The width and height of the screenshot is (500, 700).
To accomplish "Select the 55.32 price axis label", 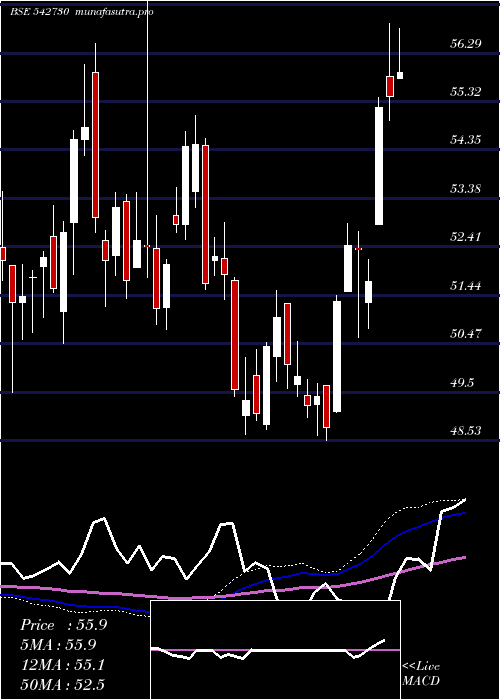I will (x=466, y=92).
